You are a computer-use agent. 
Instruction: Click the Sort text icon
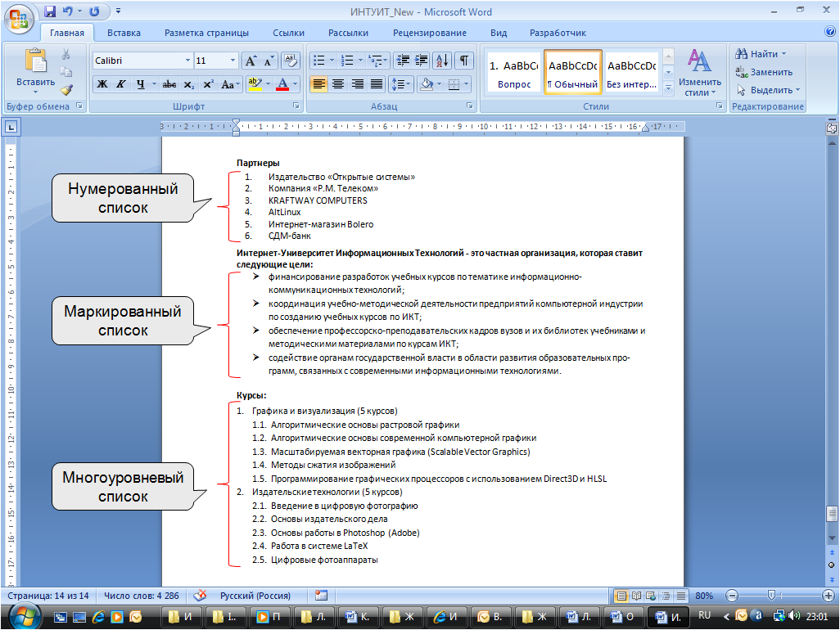click(x=442, y=61)
